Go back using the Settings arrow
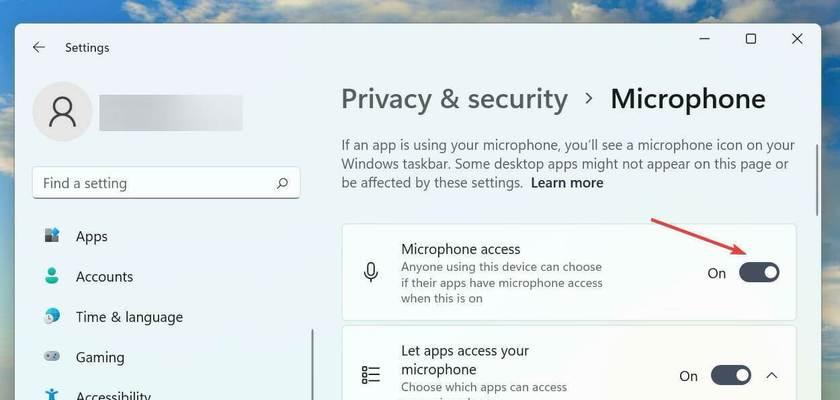This screenshot has width=840, height=400. click(x=39, y=48)
